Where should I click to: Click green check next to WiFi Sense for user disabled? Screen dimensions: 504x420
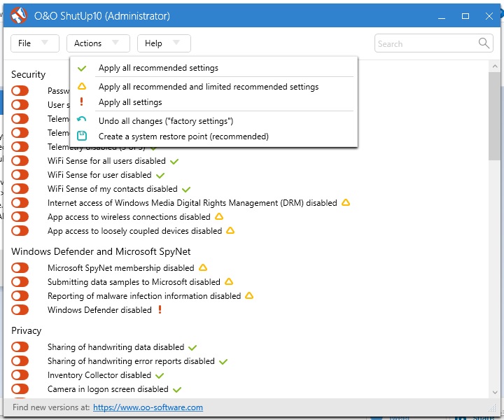tap(160, 176)
